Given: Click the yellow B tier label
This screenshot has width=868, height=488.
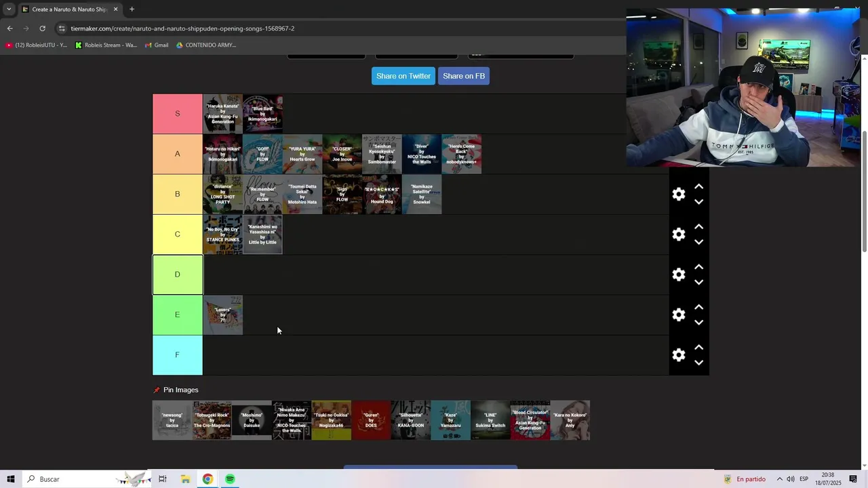Looking at the screenshot, I should [178, 195].
